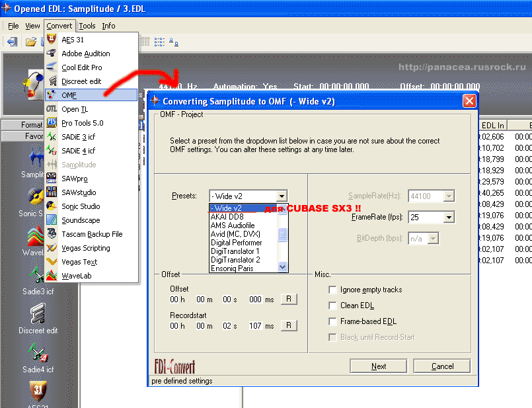Image resolution: width=532 pixels, height=408 pixels.
Task: Click the Sonic Studio menu icon
Action: (x=52, y=206)
